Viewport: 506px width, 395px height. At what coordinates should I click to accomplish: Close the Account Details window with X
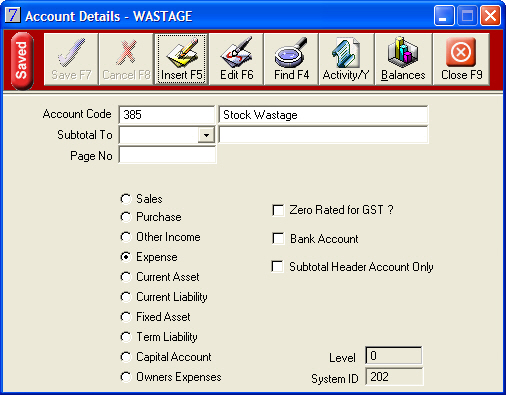tap(490, 16)
